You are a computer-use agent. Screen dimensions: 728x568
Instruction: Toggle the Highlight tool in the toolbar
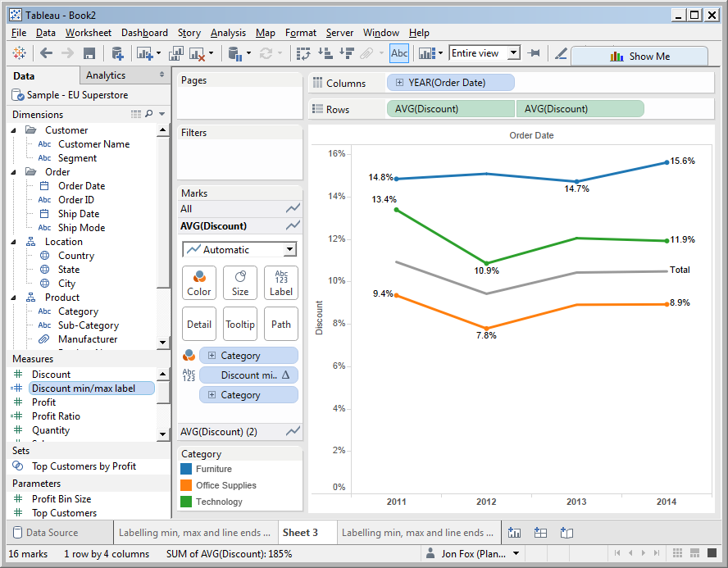[561, 52]
